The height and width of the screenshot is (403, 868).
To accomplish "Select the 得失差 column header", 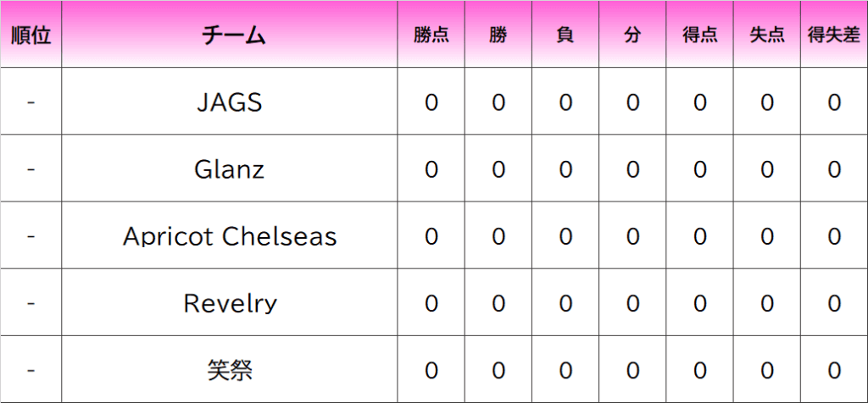I will (834, 36).
